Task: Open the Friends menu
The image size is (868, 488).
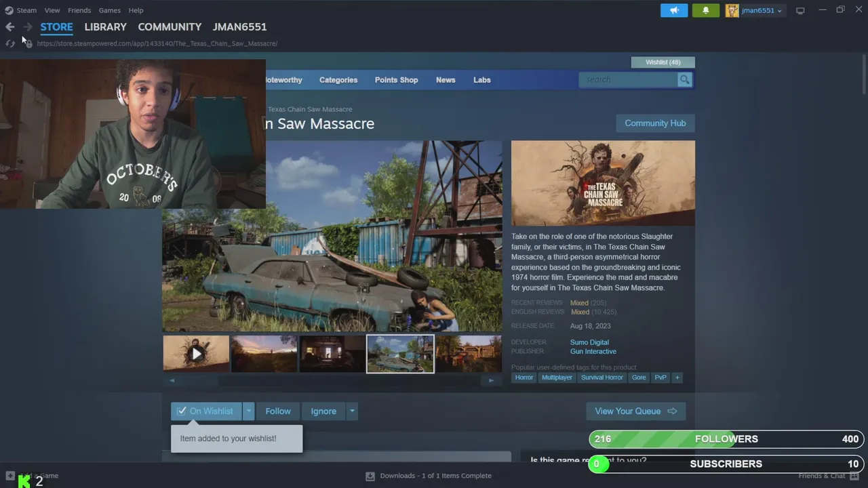Action: (79, 10)
